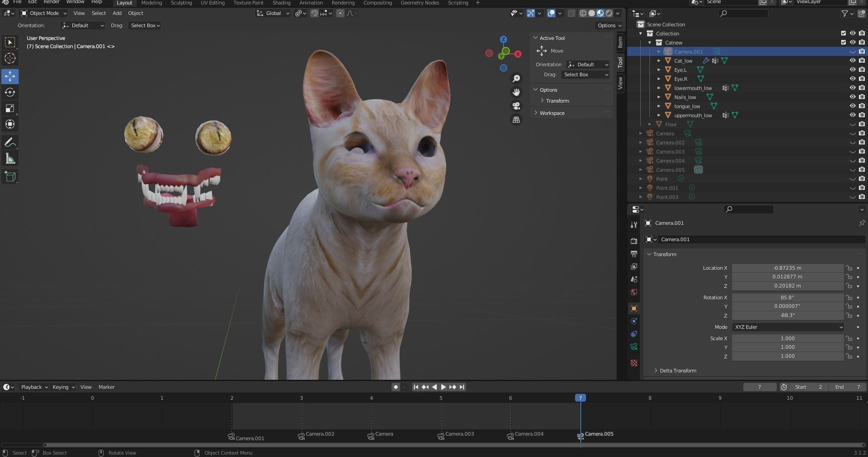Select the Annotate tool
868x457 pixels.
(x=10, y=143)
